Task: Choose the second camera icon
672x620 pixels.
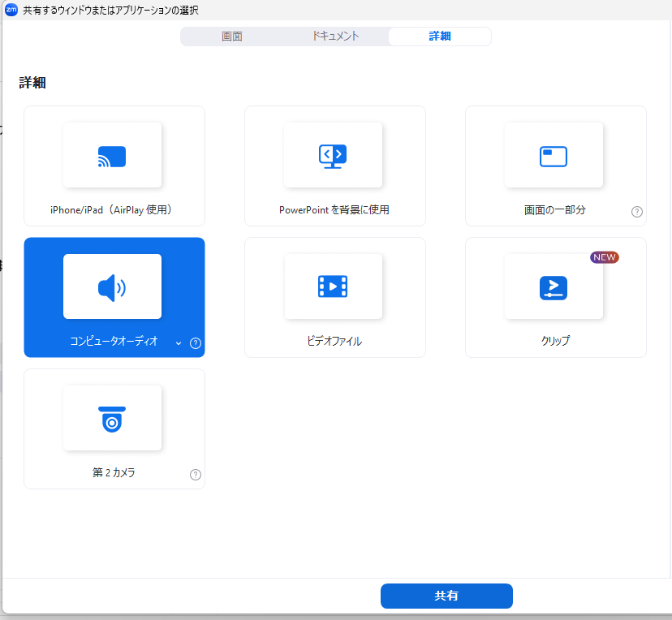Action: click(112, 418)
